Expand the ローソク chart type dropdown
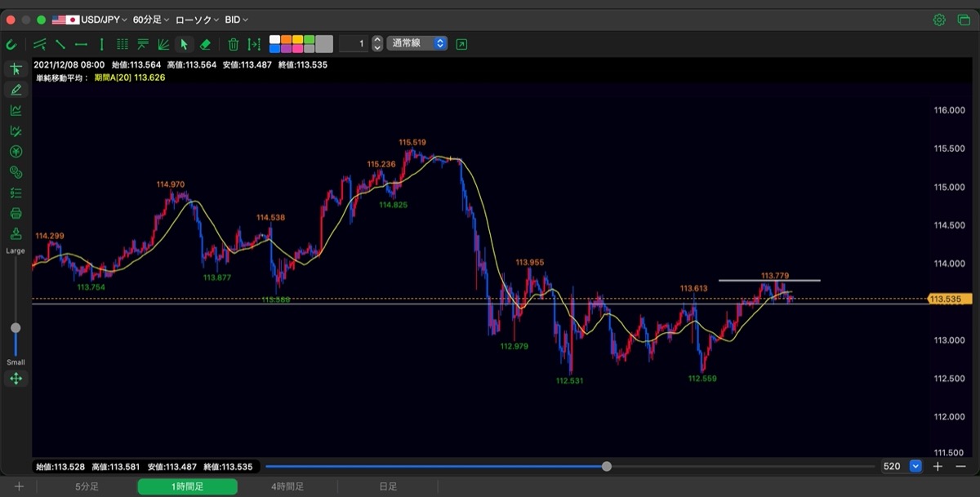The width and height of the screenshot is (980, 497). [197, 20]
